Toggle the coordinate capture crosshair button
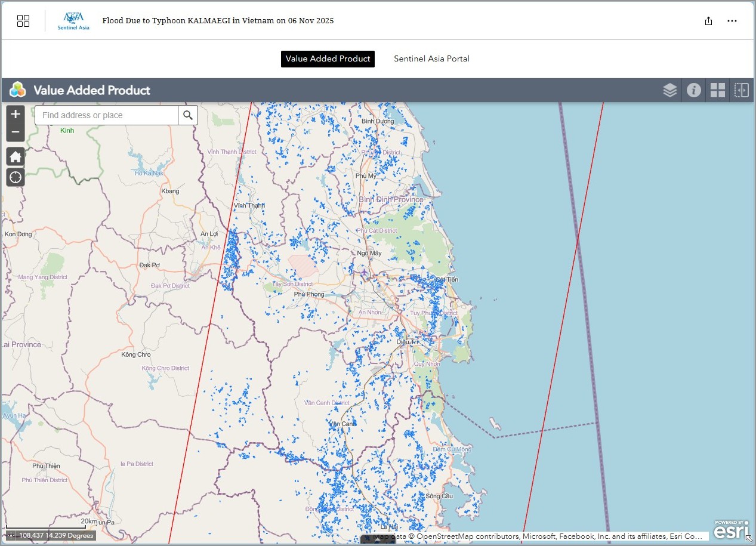 [11, 535]
